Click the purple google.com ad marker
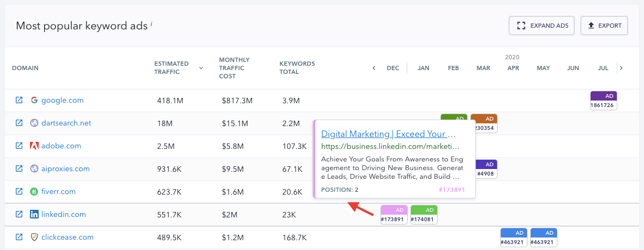The width and height of the screenshot is (644, 250). (603, 100)
